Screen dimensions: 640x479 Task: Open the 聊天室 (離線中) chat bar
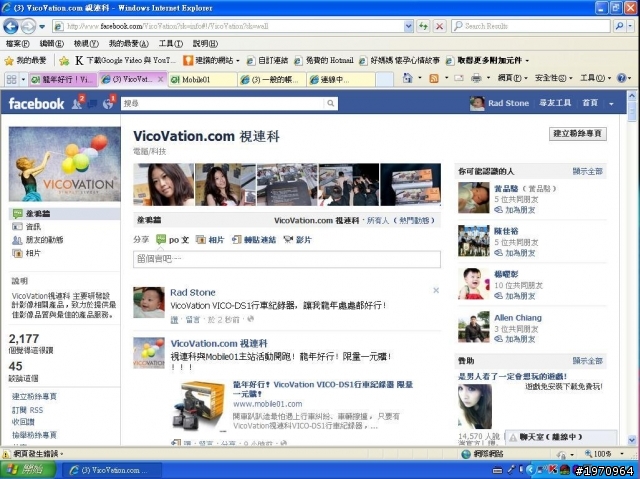tap(560, 437)
